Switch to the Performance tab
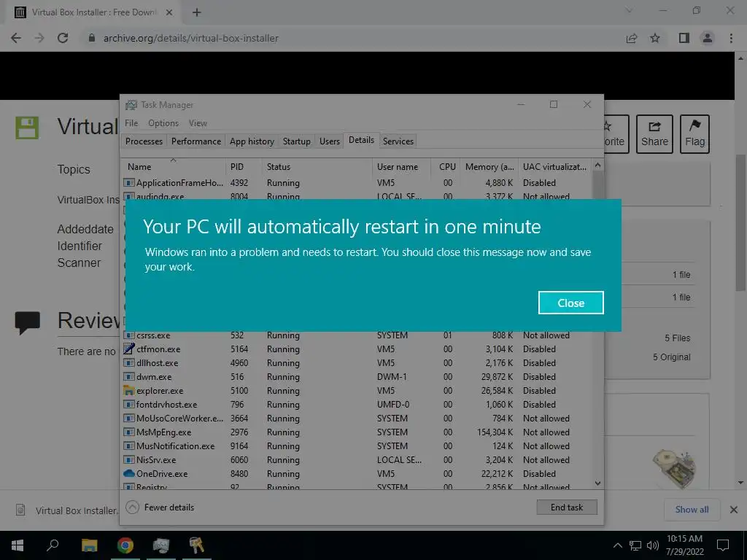This screenshot has width=747, height=560. click(196, 141)
